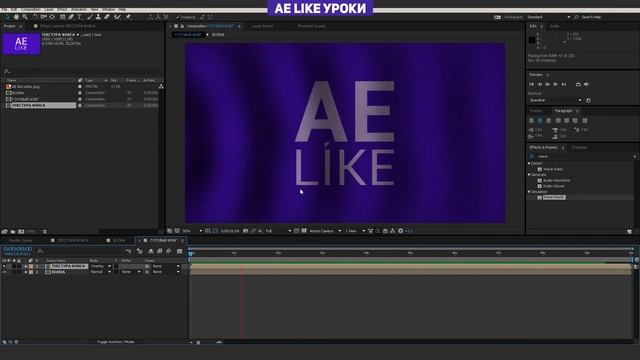Align text left in Paragraph panel

coord(531,121)
